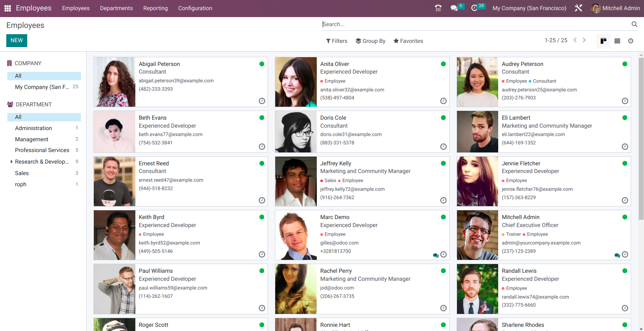The image size is (644, 331).
Task: Open activity clock on Ernest Reed card
Action: click(x=262, y=200)
